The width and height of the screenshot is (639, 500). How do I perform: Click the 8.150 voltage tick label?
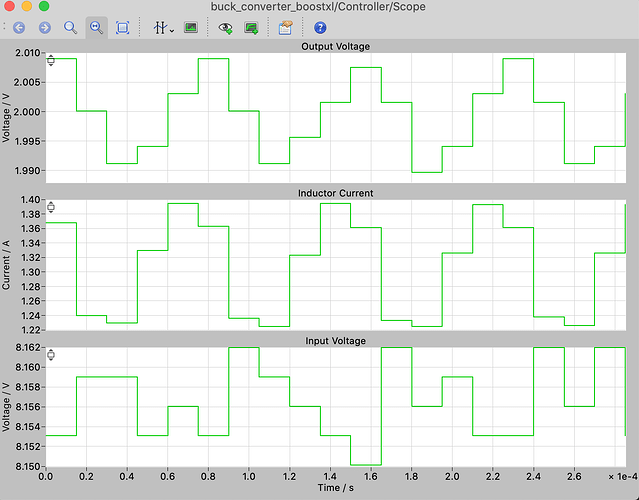click(28, 466)
